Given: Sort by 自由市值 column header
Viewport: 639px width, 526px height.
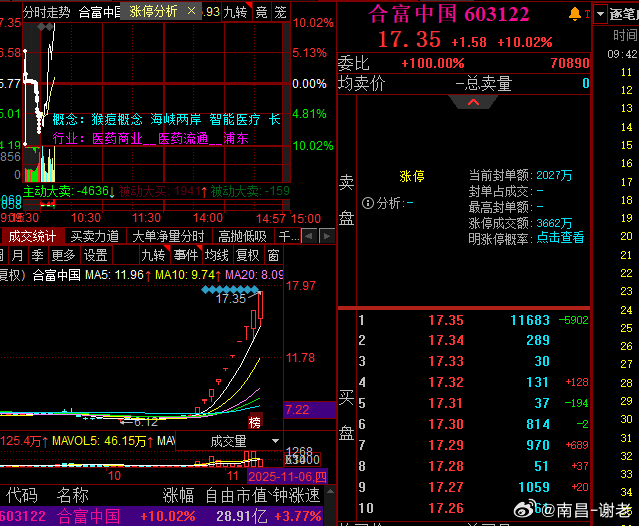Looking at the screenshot, I should [237, 495].
